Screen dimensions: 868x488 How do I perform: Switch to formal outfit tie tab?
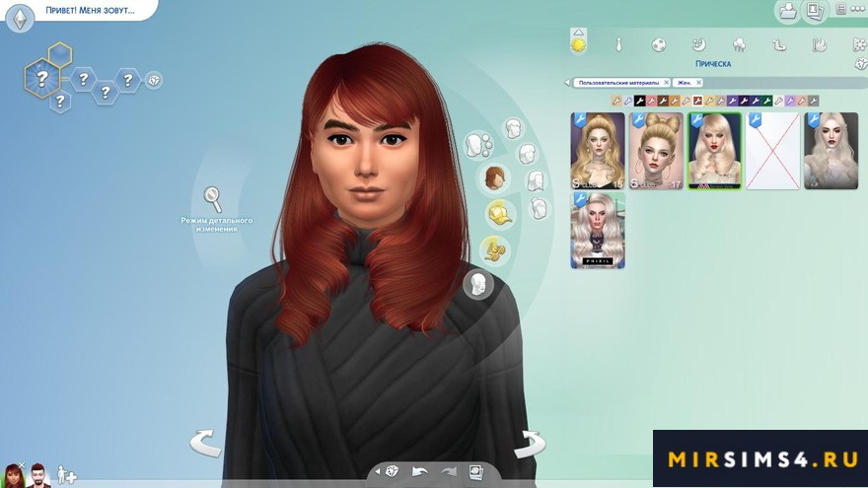coord(618,44)
